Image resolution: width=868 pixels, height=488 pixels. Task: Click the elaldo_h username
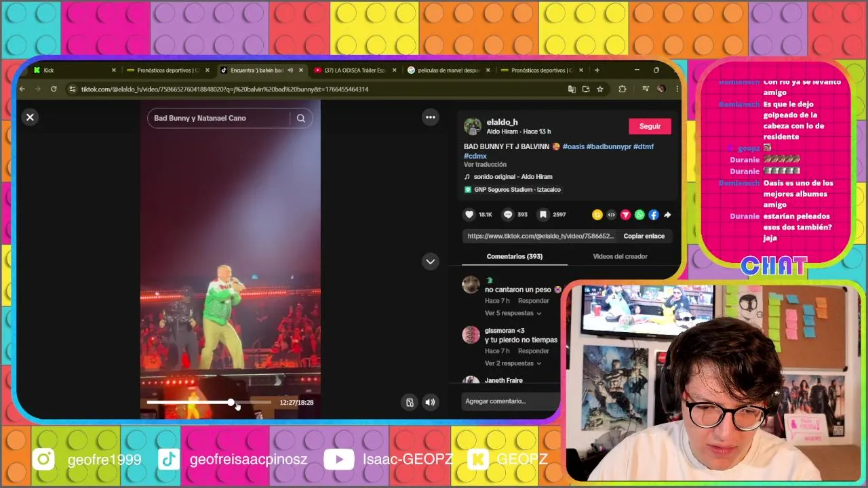point(502,122)
